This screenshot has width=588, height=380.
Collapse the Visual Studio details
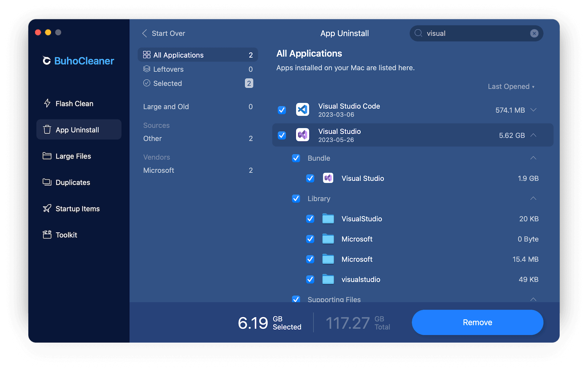pyautogui.click(x=533, y=135)
